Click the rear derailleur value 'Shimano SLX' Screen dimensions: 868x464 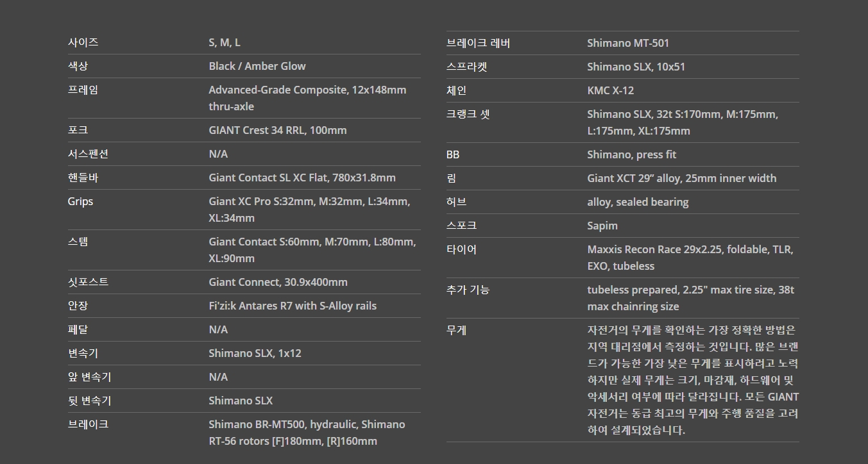241,401
